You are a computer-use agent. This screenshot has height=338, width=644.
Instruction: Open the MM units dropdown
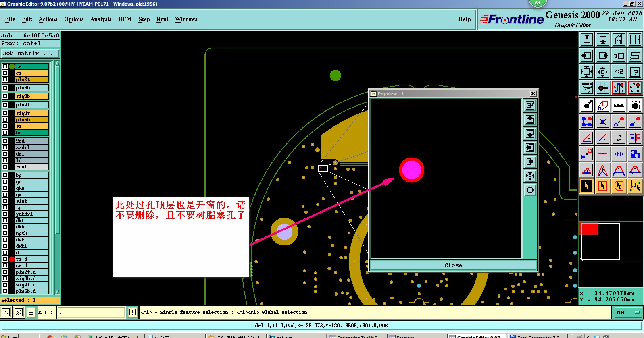coord(628,312)
